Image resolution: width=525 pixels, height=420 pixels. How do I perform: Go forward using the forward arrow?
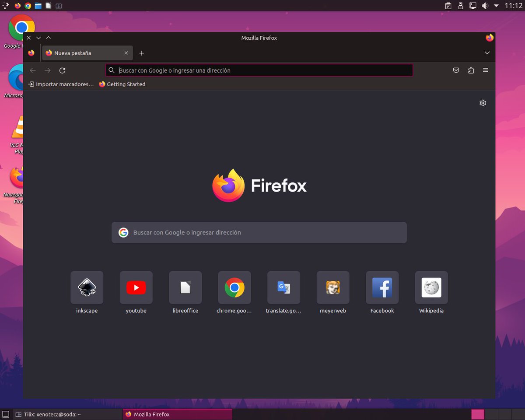[48, 70]
